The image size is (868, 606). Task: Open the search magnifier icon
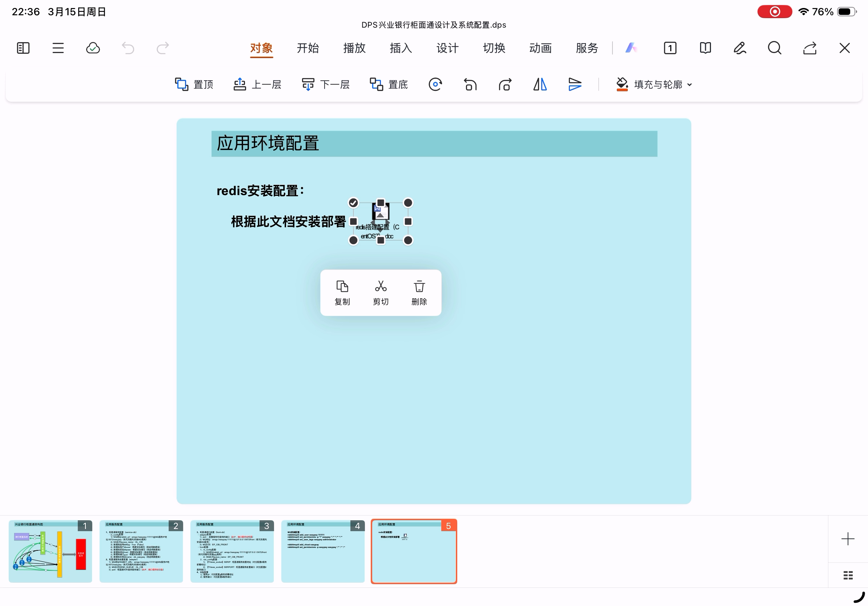pyautogui.click(x=774, y=48)
